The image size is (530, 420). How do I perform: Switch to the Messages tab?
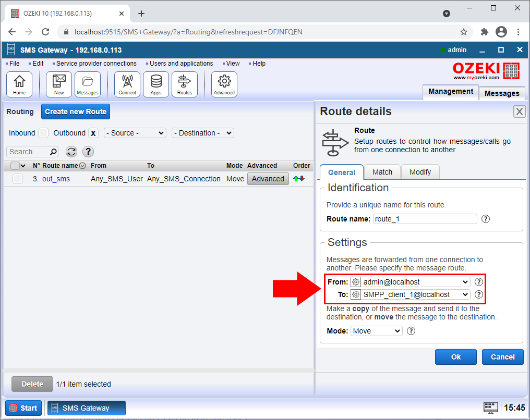(502, 93)
